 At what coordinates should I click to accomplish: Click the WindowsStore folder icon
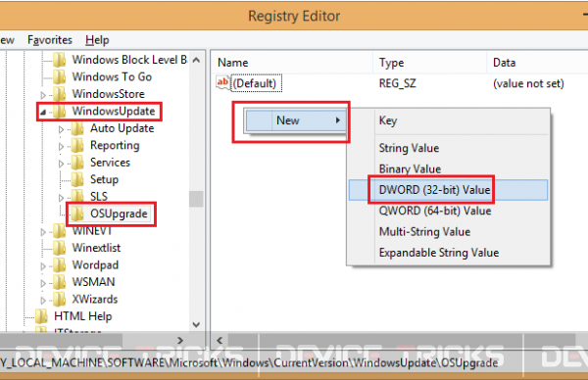(60, 94)
